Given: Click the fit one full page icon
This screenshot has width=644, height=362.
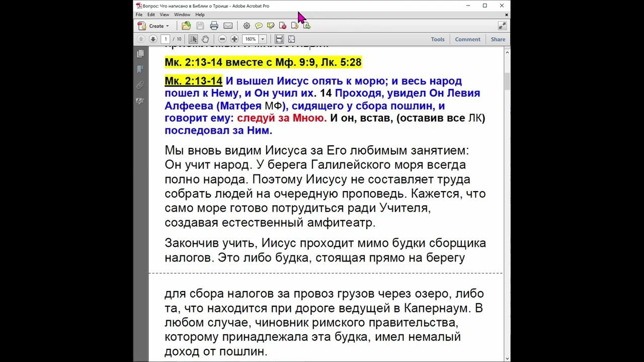Looking at the screenshot, I should click(291, 39).
